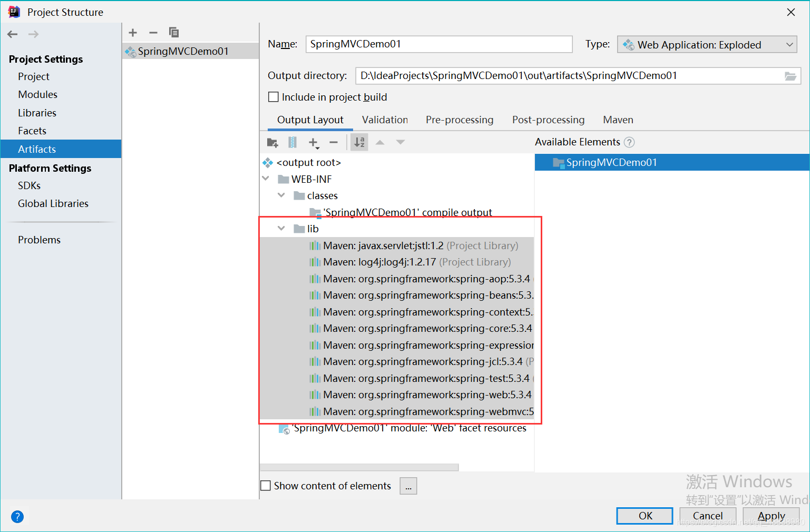Viewport: 810px width, 532px height.
Task: Switch to the Output Layout tab
Action: 310,120
